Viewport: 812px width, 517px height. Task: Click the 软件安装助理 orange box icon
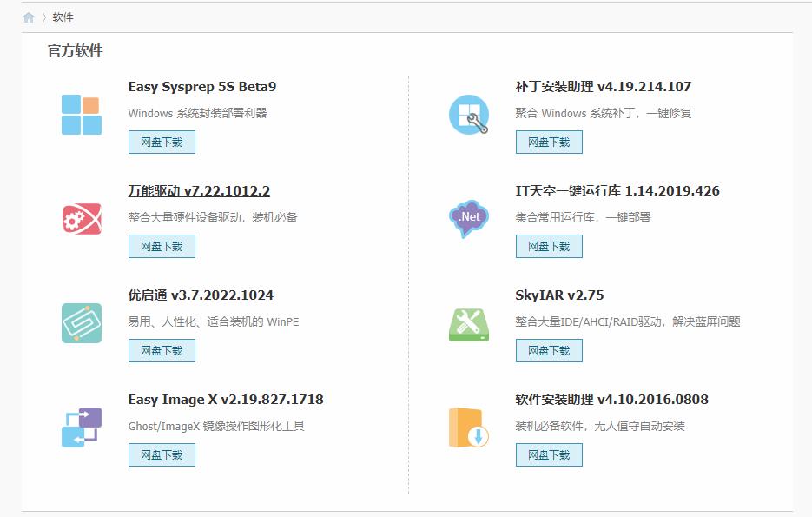tap(469, 428)
